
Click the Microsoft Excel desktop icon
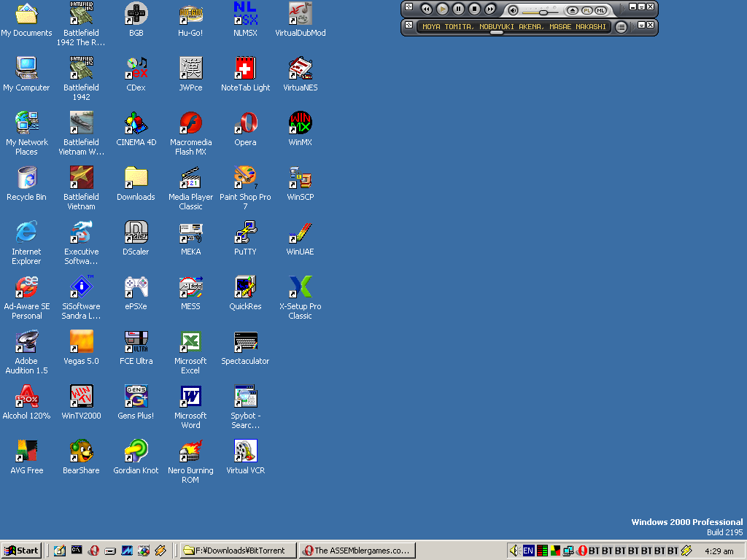190,352
